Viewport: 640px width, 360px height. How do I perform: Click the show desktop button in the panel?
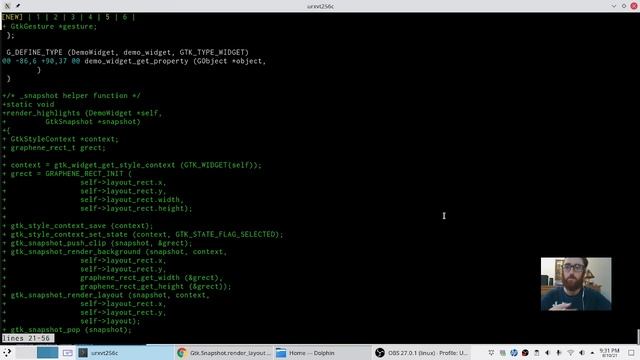pos(631,353)
